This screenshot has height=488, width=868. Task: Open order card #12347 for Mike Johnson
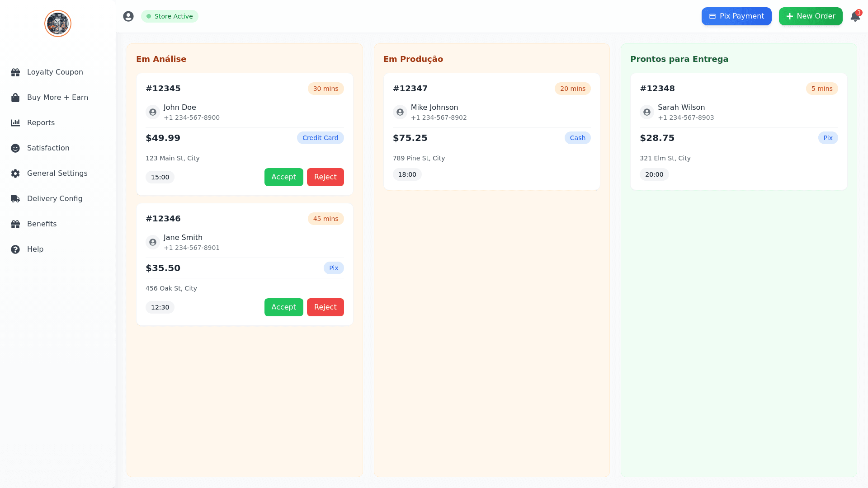tap(491, 131)
